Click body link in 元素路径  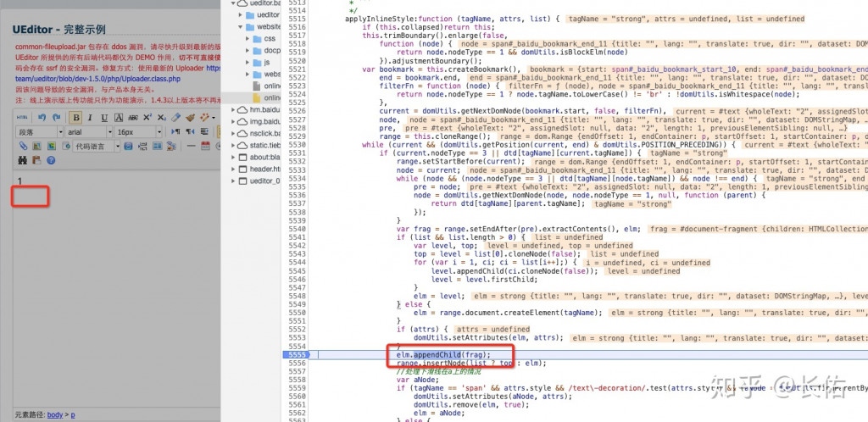tap(55, 414)
